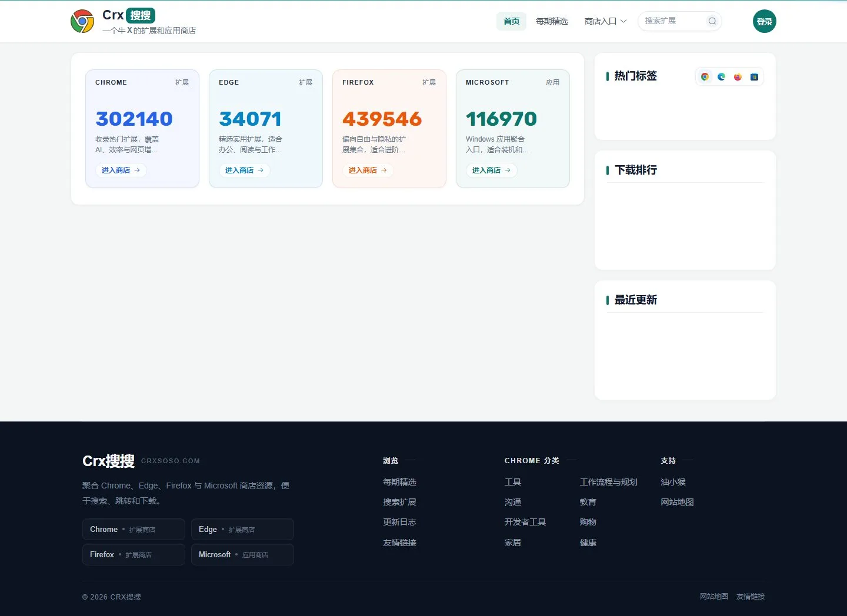Select the Chrome icon in 热门标签 panel

(x=705, y=76)
